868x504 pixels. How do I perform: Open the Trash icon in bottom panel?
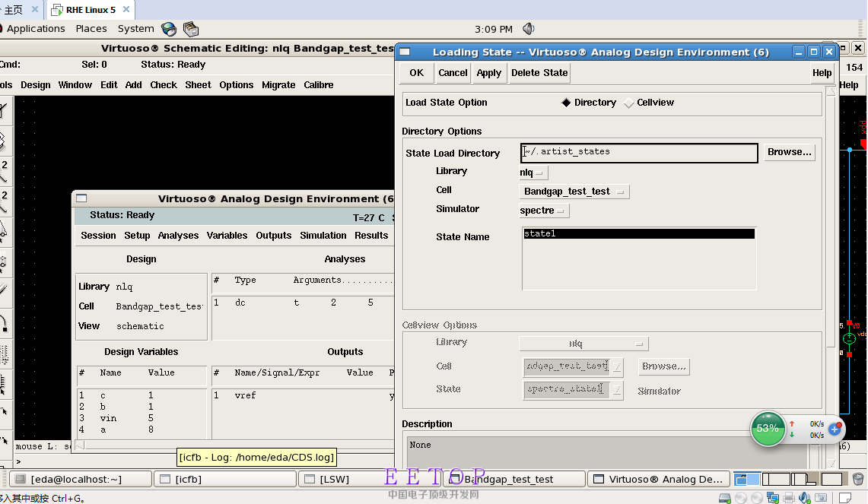tap(858, 479)
